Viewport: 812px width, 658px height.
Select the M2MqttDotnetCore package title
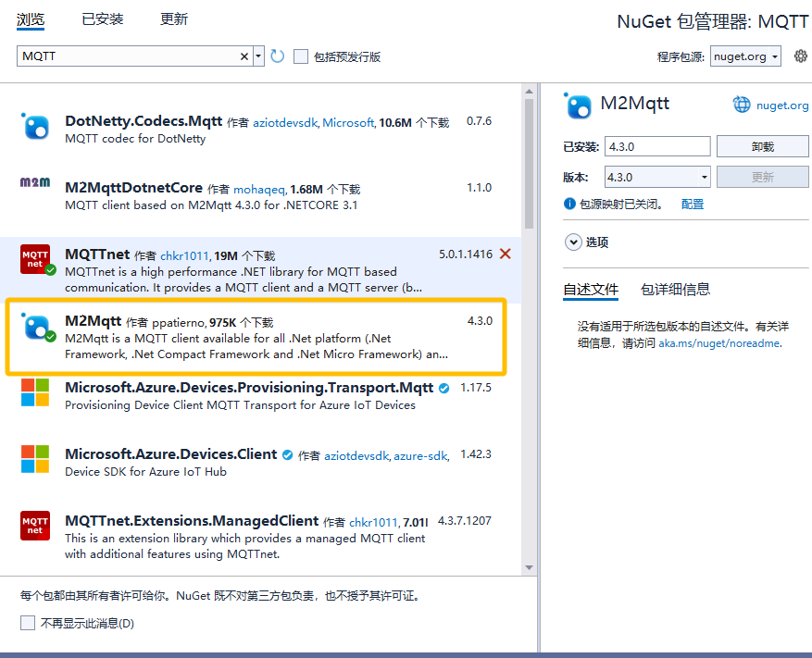tap(133, 188)
